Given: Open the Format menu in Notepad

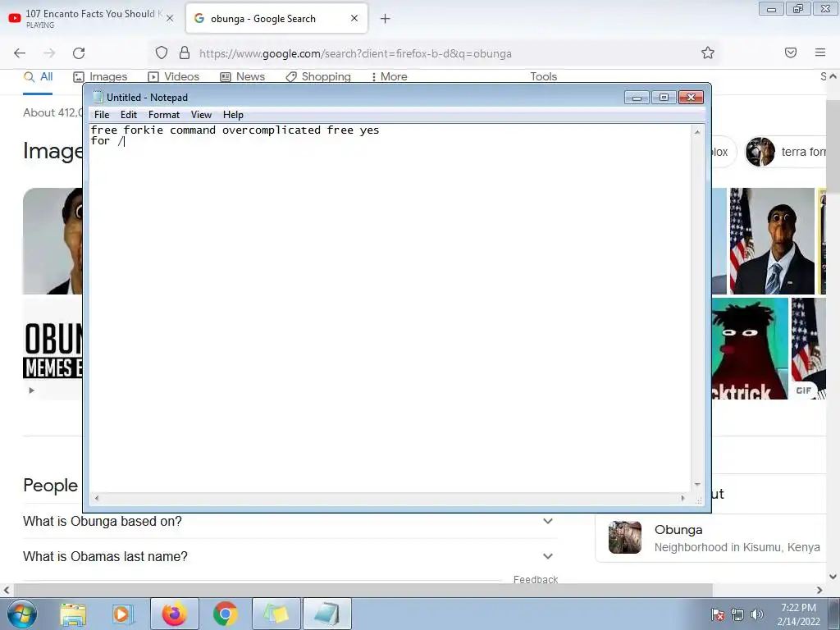Looking at the screenshot, I should click(164, 115).
